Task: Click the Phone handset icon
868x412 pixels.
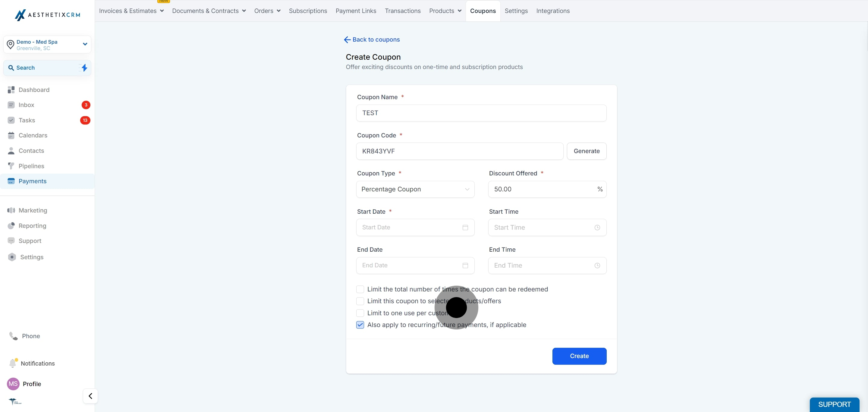Action: 13,336
